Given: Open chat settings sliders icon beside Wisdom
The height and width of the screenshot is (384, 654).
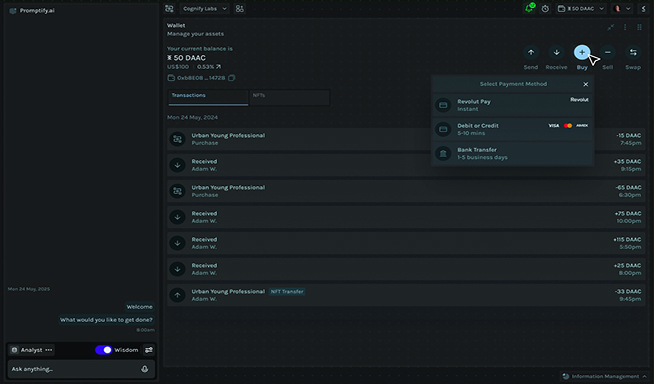Looking at the screenshot, I should pos(148,350).
